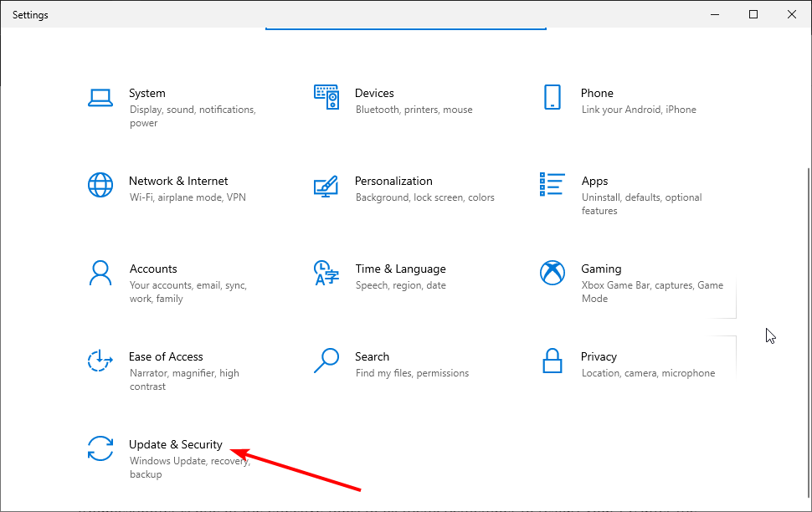
Task: Open the Privacy padlock icon
Action: click(552, 361)
